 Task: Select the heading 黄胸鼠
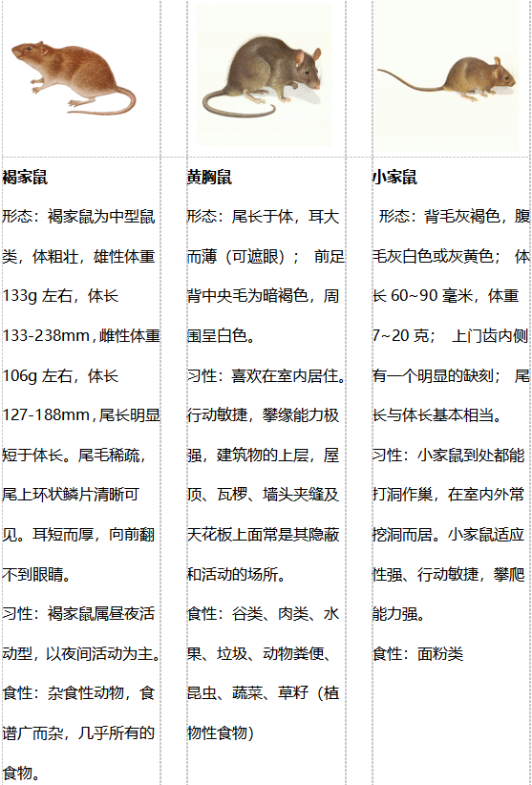click(209, 178)
